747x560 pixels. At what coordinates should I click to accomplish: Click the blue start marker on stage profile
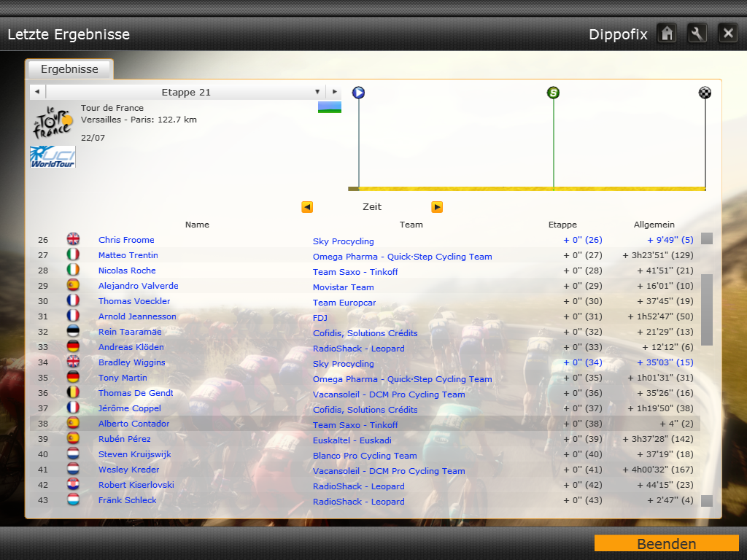coord(358,93)
